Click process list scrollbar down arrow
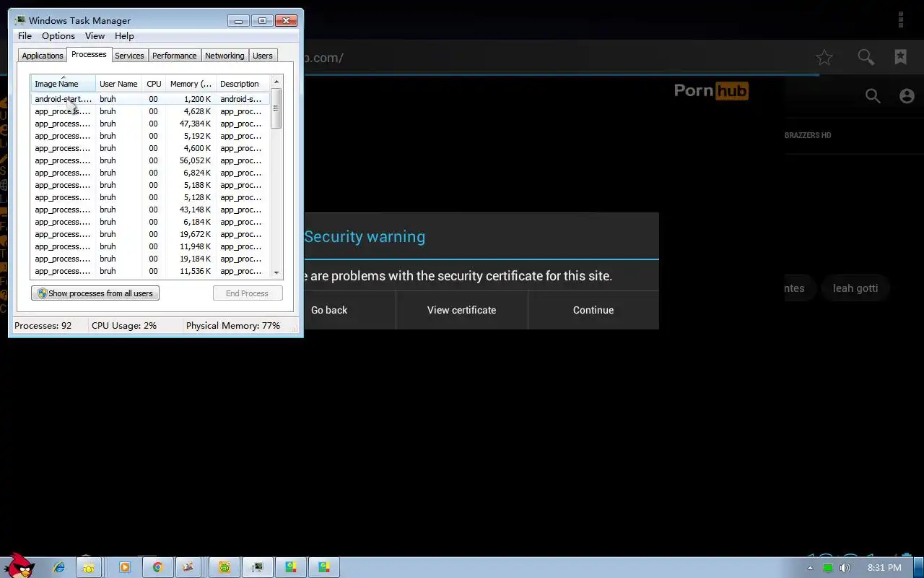 click(276, 273)
